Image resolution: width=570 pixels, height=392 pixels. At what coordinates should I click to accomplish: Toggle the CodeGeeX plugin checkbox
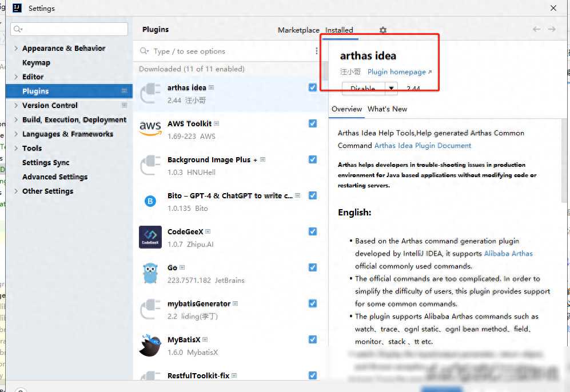313,231
